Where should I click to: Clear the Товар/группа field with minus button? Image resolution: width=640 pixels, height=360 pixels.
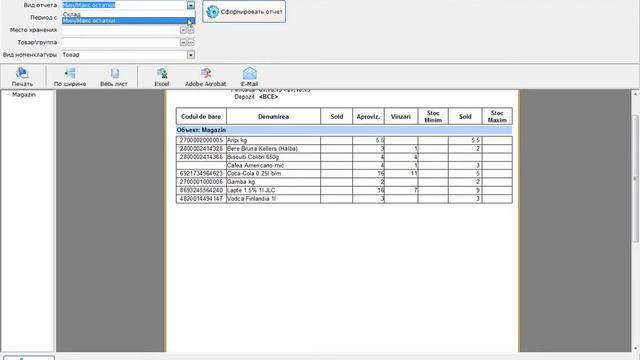pyautogui.click(x=183, y=42)
